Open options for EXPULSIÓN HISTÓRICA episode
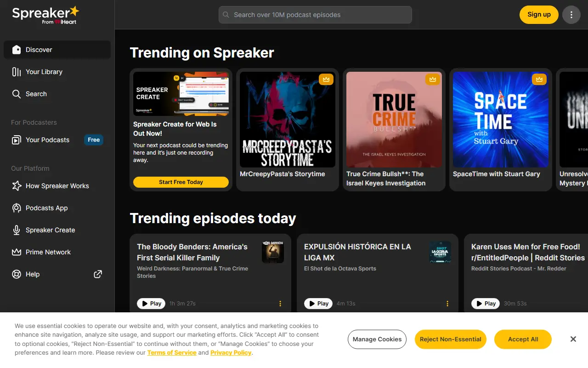Image resolution: width=588 pixels, height=368 pixels. pyautogui.click(x=447, y=304)
